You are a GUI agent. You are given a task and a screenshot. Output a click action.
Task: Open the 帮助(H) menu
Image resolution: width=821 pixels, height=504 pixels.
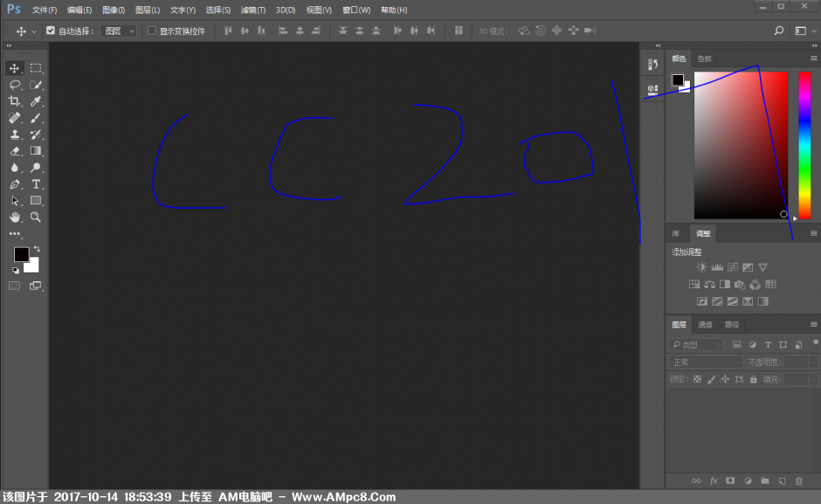click(x=394, y=10)
